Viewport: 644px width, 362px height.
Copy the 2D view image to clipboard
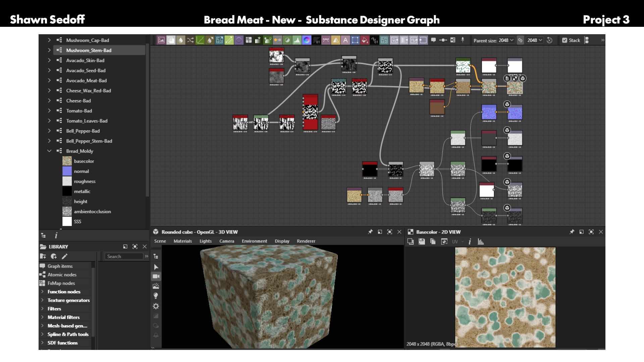tap(433, 241)
